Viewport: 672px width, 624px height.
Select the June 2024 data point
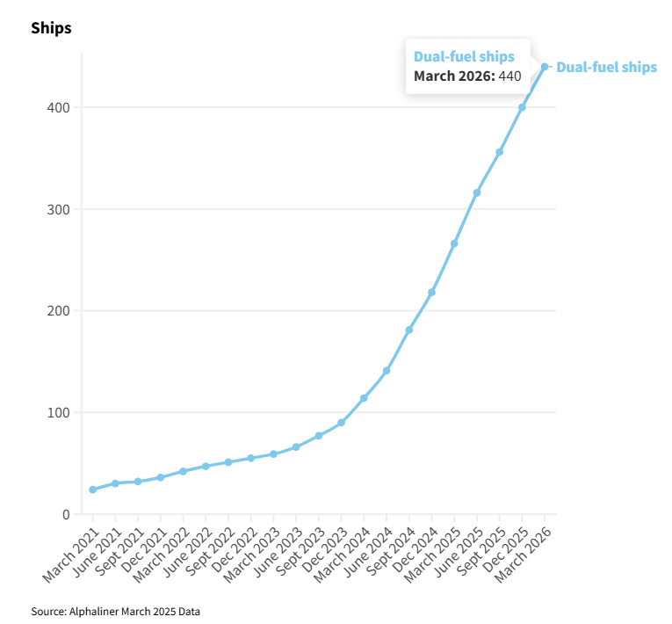point(387,371)
